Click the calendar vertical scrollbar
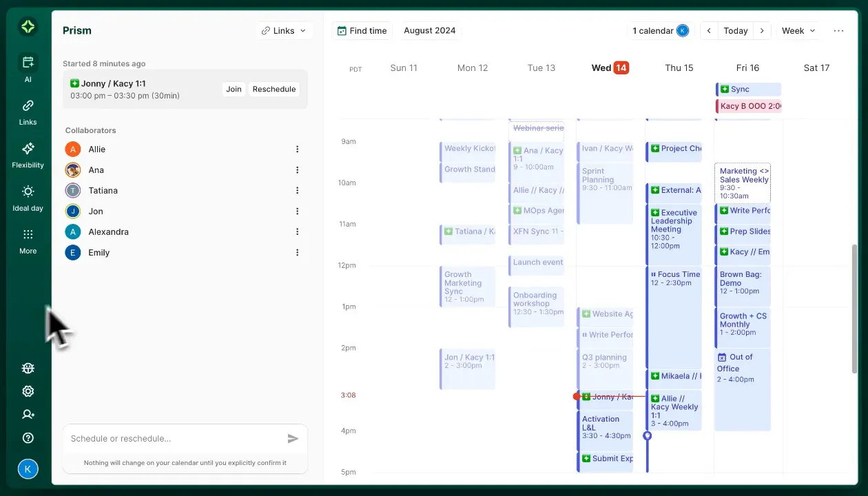868x496 pixels. click(x=855, y=309)
